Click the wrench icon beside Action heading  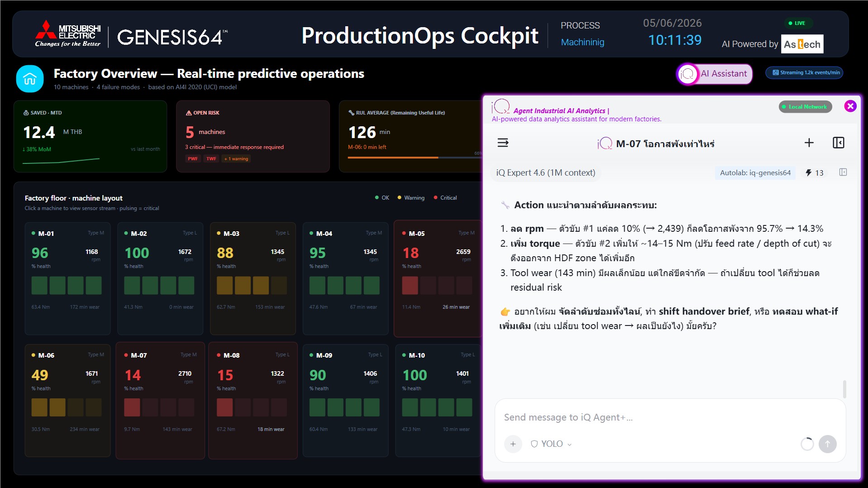point(506,205)
